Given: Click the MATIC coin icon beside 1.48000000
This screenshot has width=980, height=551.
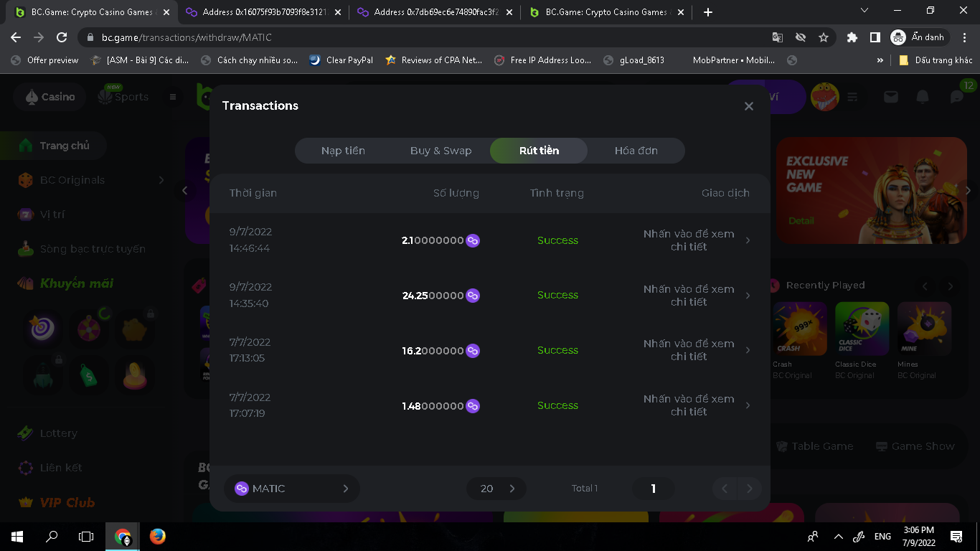Looking at the screenshot, I should (473, 406).
